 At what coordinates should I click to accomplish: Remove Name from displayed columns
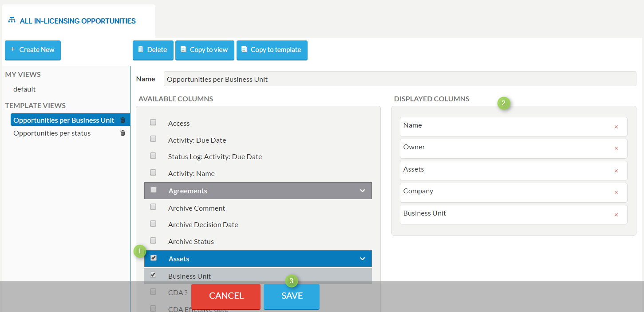[x=616, y=127]
